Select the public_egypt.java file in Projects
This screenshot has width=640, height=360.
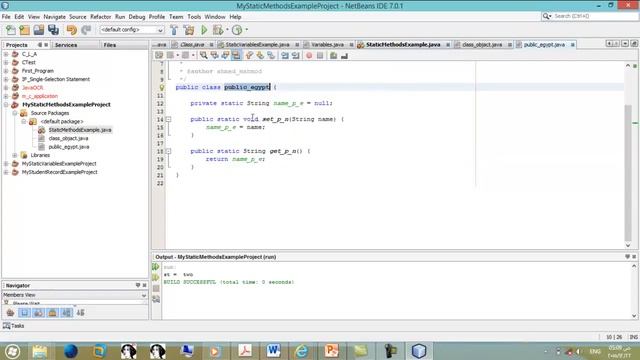coord(69,147)
